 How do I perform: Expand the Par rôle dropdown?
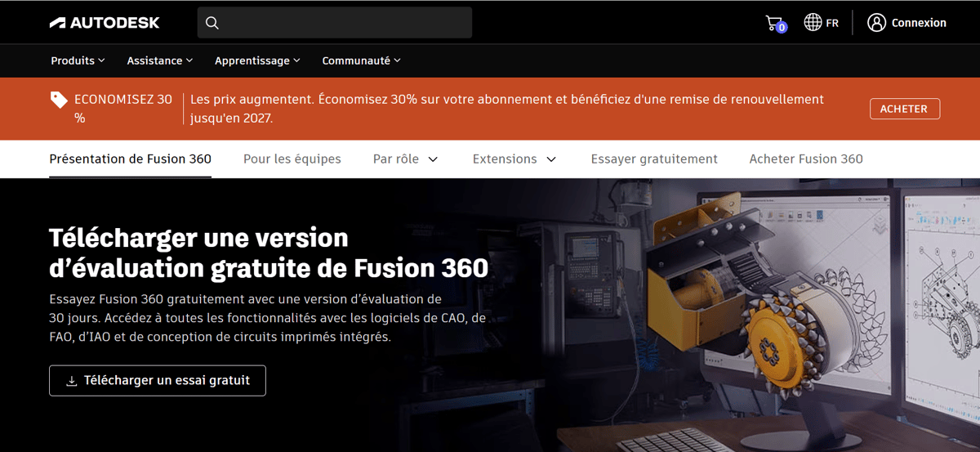(406, 159)
